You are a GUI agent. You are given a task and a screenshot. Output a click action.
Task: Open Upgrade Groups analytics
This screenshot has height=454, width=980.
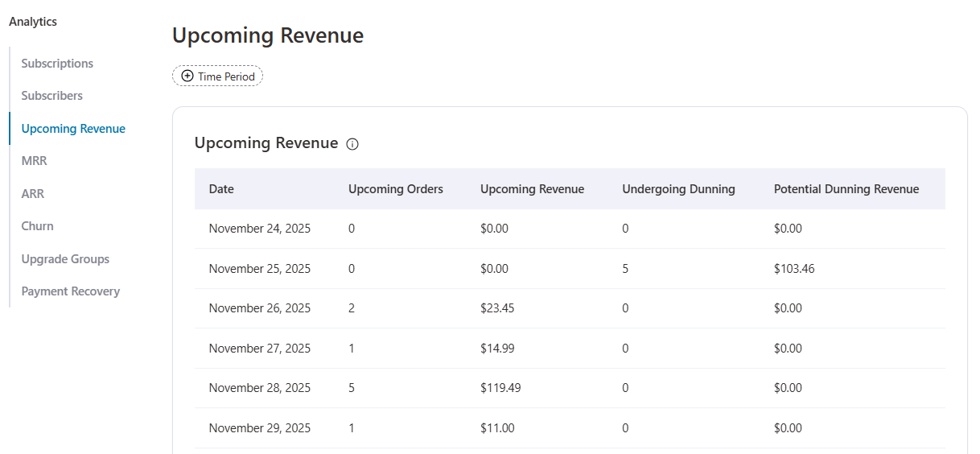pos(65,259)
